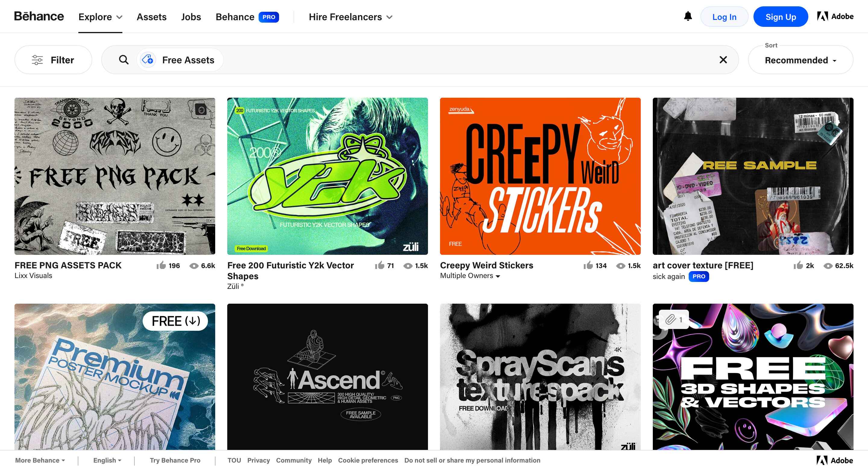Open the Cookie preferences link
868x468 pixels.
click(368, 460)
